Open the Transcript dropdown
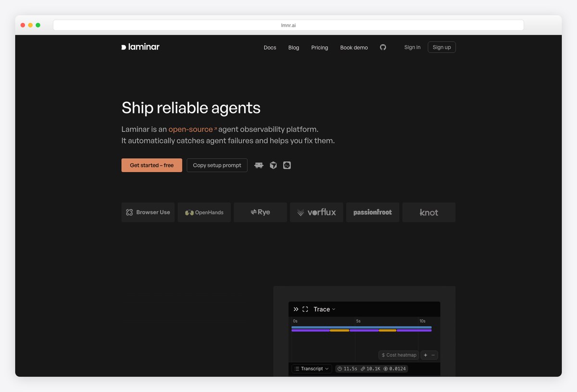577x392 pixels. coord(312,369)
